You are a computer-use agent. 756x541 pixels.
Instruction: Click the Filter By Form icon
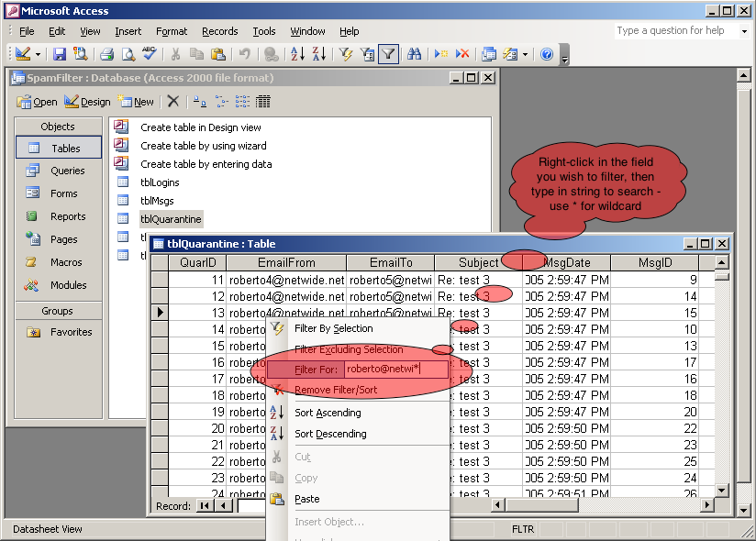[367, 54]
